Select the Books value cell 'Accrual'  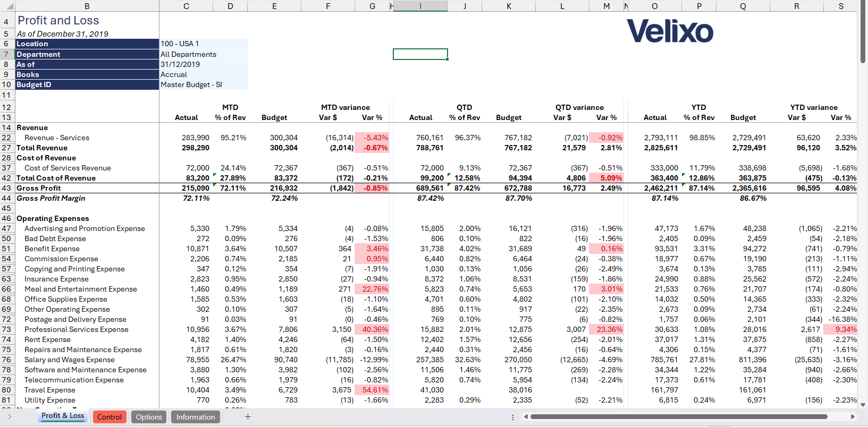[x=203, y=74]
